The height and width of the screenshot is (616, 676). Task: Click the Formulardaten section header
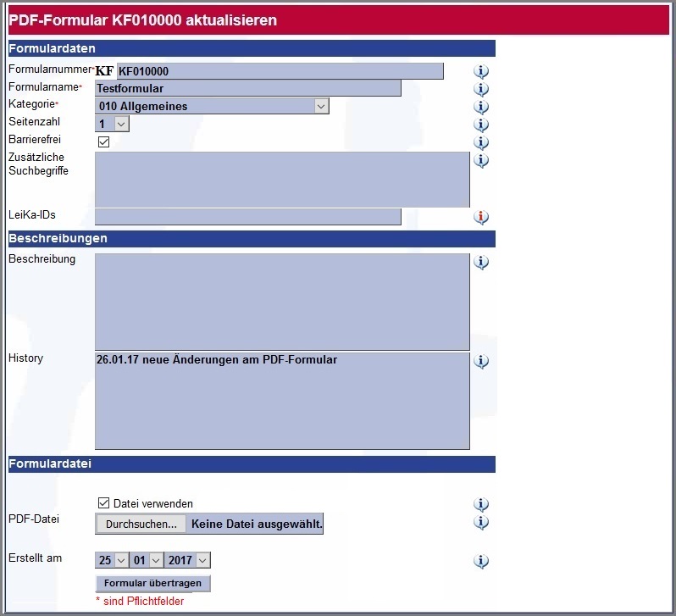point(252,48)
